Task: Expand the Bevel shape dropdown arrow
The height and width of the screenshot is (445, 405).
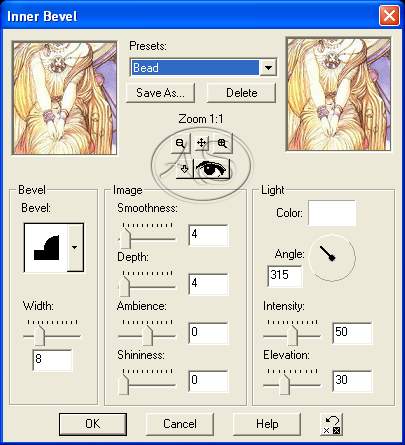Action: [x=75, y=247]
